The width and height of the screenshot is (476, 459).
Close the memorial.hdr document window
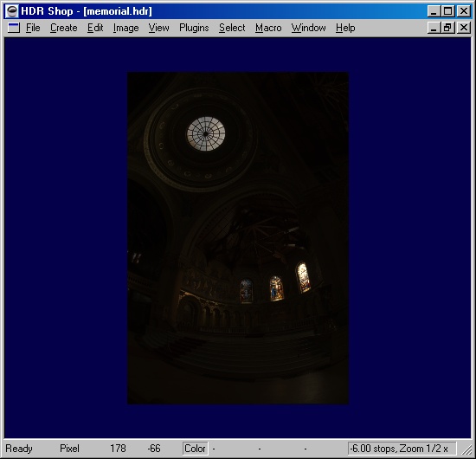pos(464,28)
